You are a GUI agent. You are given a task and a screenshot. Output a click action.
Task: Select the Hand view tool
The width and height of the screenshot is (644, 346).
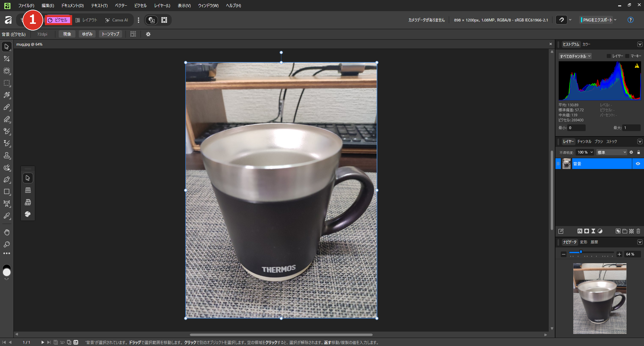(7, 232)
